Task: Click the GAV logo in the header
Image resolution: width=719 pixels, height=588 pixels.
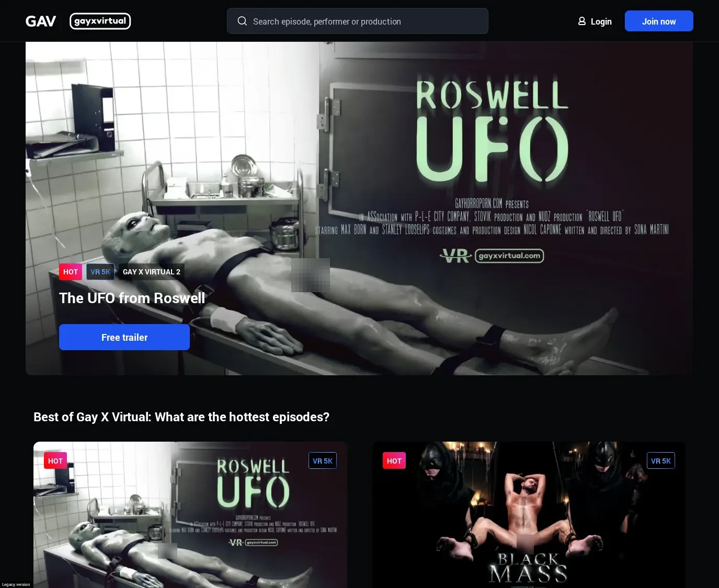Action: pyautogui.click(x=41, y=21)
